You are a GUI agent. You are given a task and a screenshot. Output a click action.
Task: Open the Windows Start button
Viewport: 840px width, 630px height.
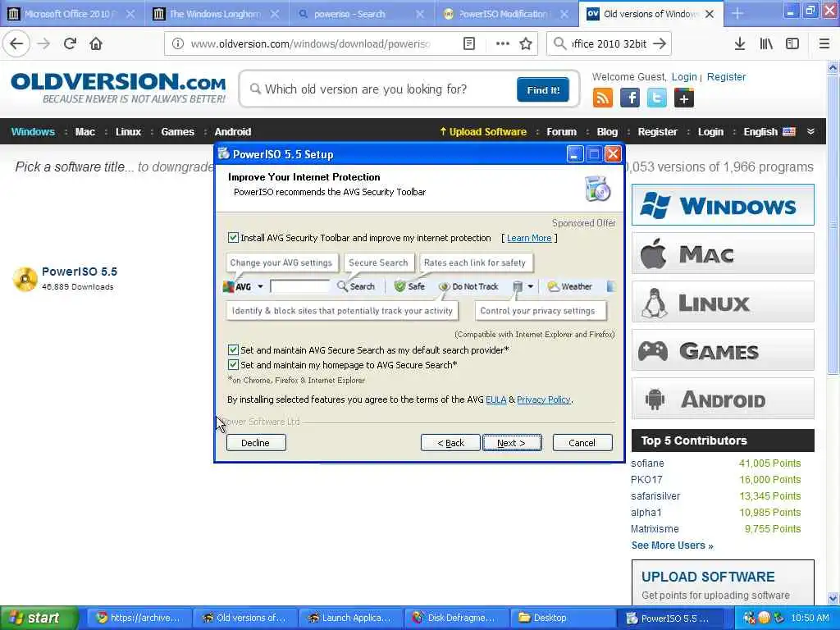[39, 618]
